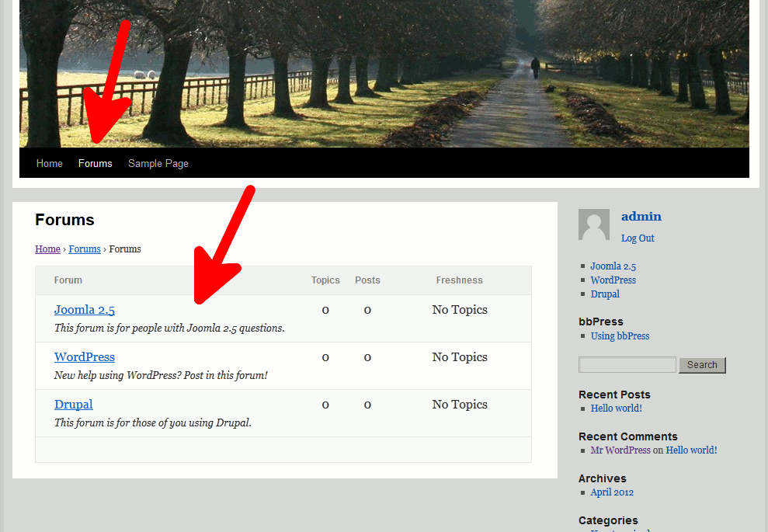
Task: Select Drupal in sidebar forum list
Action: click(605, 294)
